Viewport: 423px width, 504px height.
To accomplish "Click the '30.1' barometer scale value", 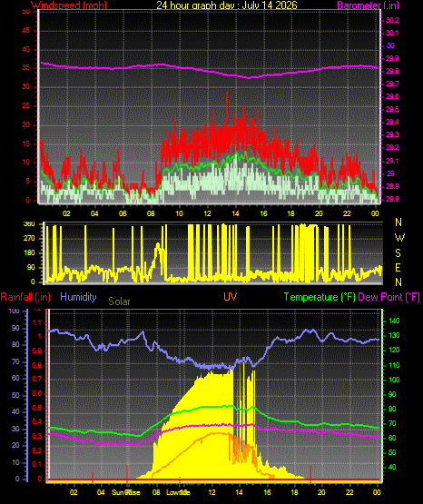I will 392,33.
